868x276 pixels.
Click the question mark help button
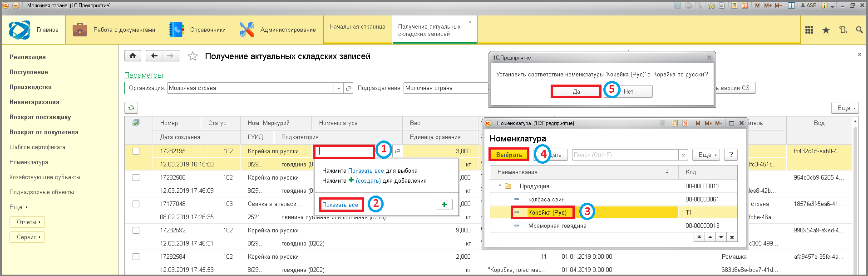(x=731, y=155)
